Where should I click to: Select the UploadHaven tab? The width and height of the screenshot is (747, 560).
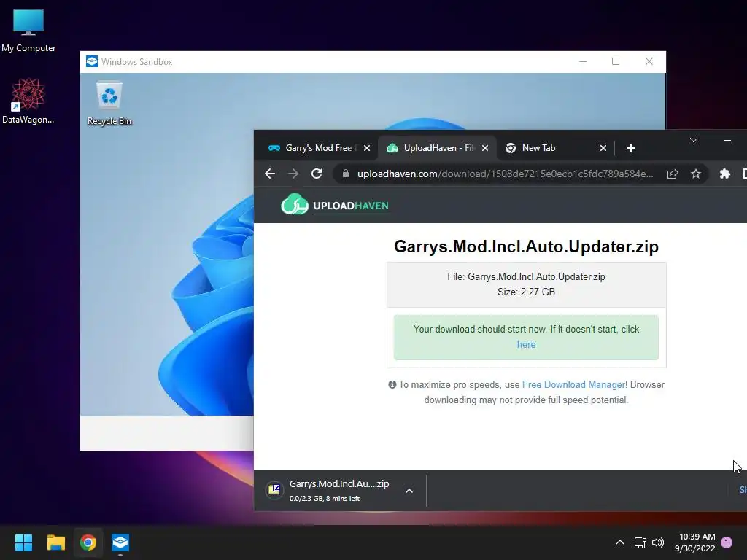click(x=437, y=148)
